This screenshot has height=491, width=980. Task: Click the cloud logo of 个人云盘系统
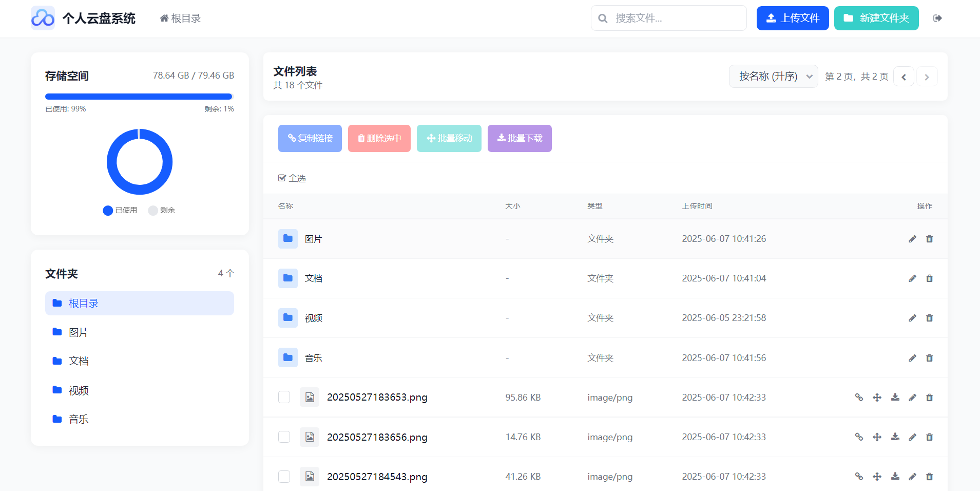(43, 18)
